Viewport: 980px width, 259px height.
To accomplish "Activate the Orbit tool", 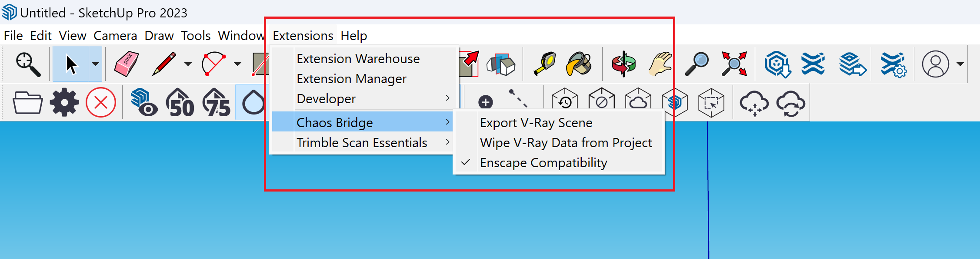I will click(x=623, y=64).
